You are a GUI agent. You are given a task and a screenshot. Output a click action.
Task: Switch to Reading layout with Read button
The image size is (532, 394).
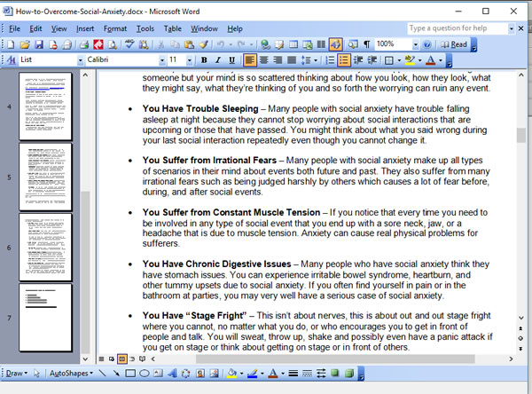pos(454,44)
